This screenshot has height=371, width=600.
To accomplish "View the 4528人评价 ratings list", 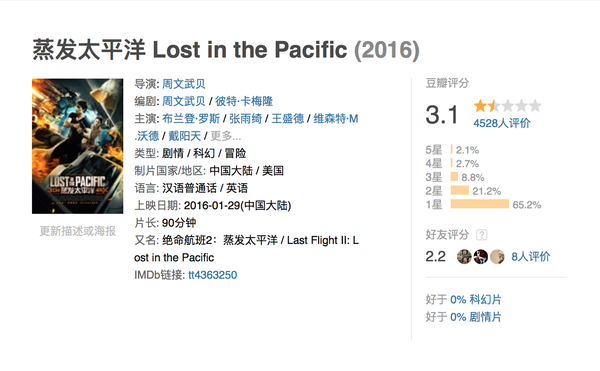I will point(502,123).
